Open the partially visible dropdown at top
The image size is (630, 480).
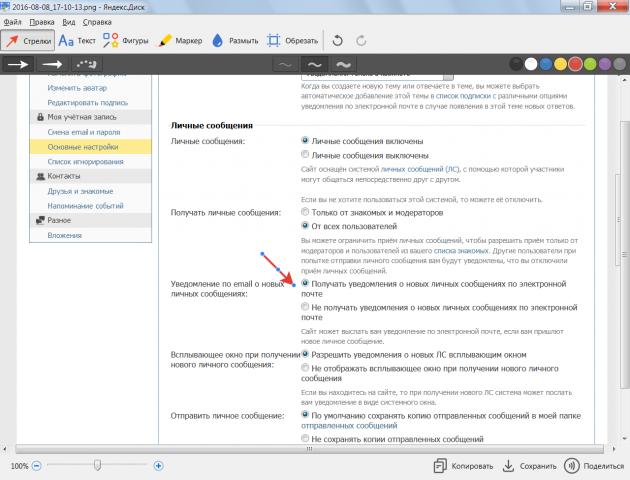tap(377, 77)
